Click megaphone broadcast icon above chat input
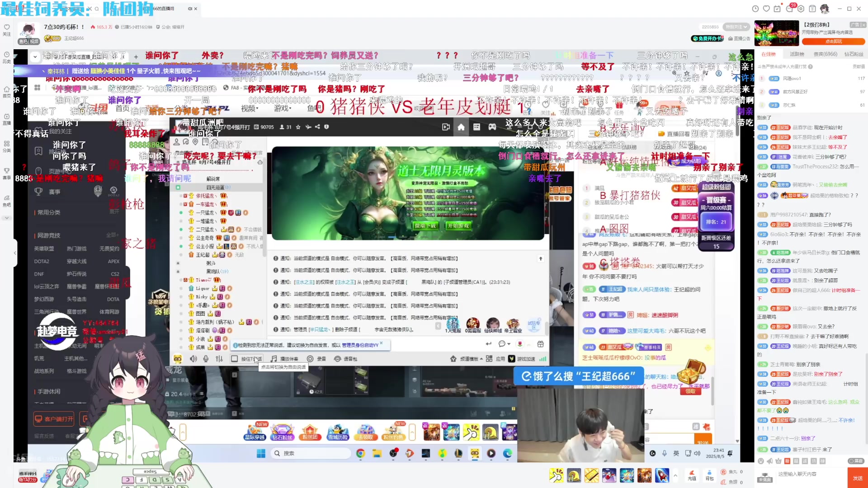 pyautogui.click(x=769, y=461)
